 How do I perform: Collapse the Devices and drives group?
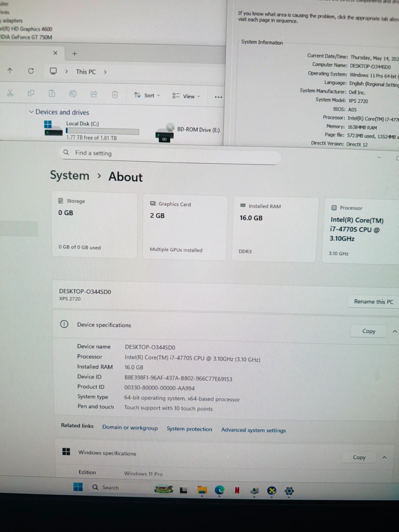(31, 112)
